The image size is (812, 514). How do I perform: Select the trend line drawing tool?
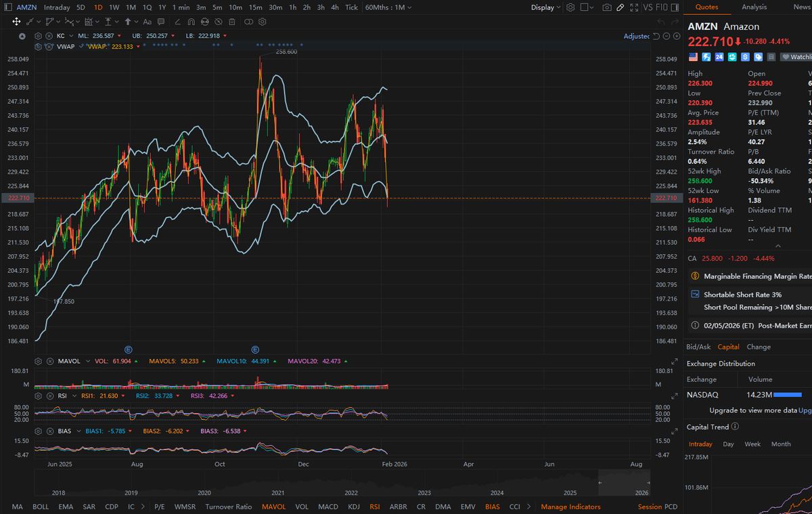coord(29,22)
